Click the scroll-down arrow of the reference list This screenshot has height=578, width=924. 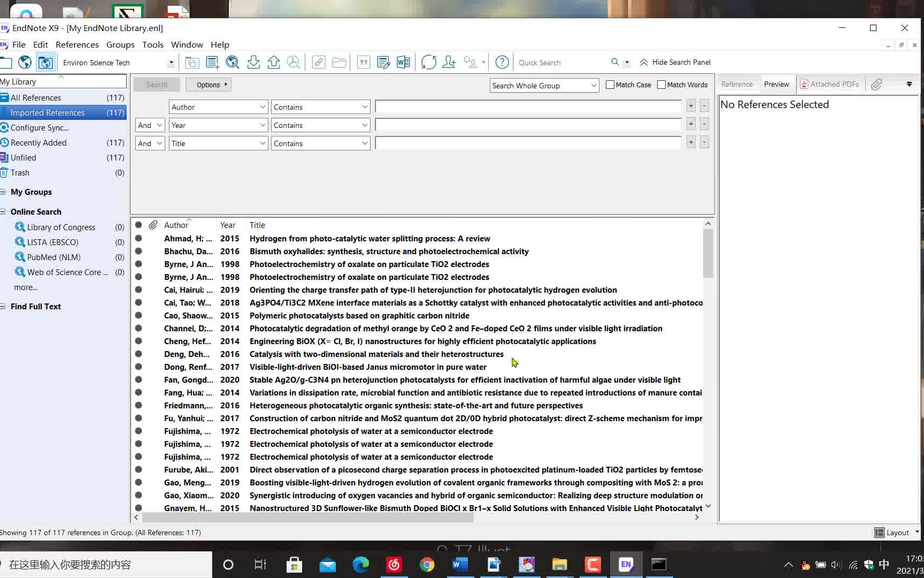[x=708, y=506]
